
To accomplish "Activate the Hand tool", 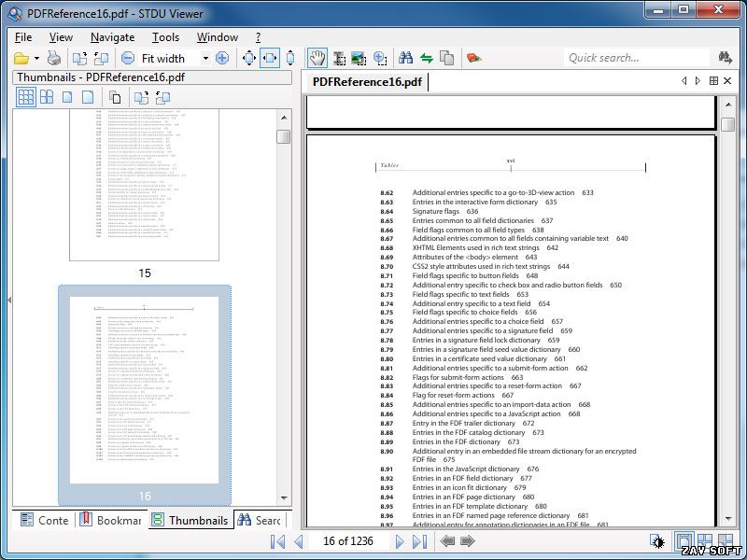I will tap(317, 58).
